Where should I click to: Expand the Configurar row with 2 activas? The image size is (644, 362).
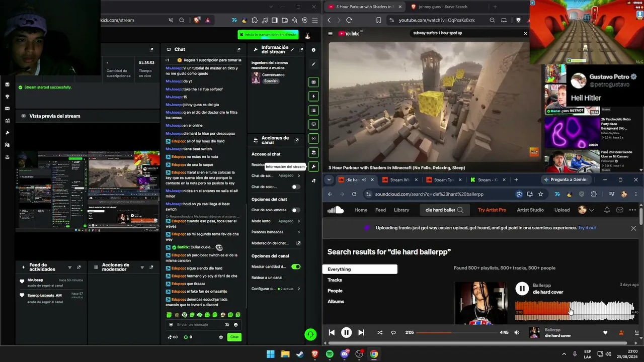(x=276, y=289)
